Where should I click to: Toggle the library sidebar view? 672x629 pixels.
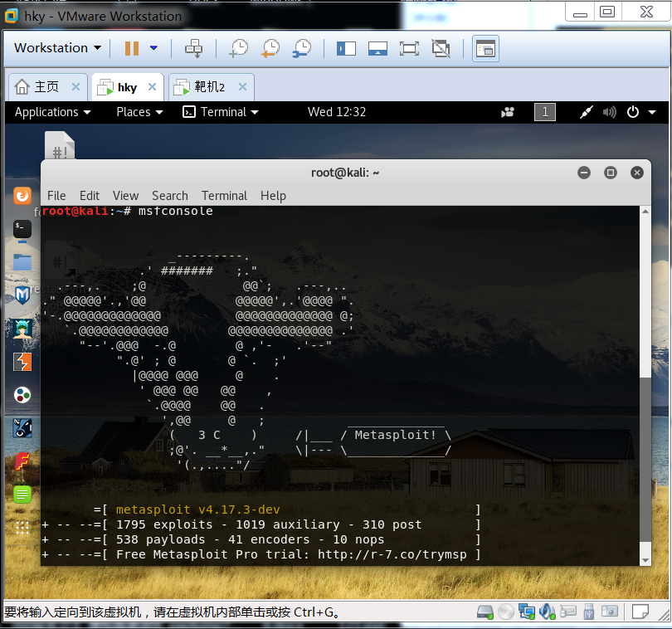click(x=346, y=48)
